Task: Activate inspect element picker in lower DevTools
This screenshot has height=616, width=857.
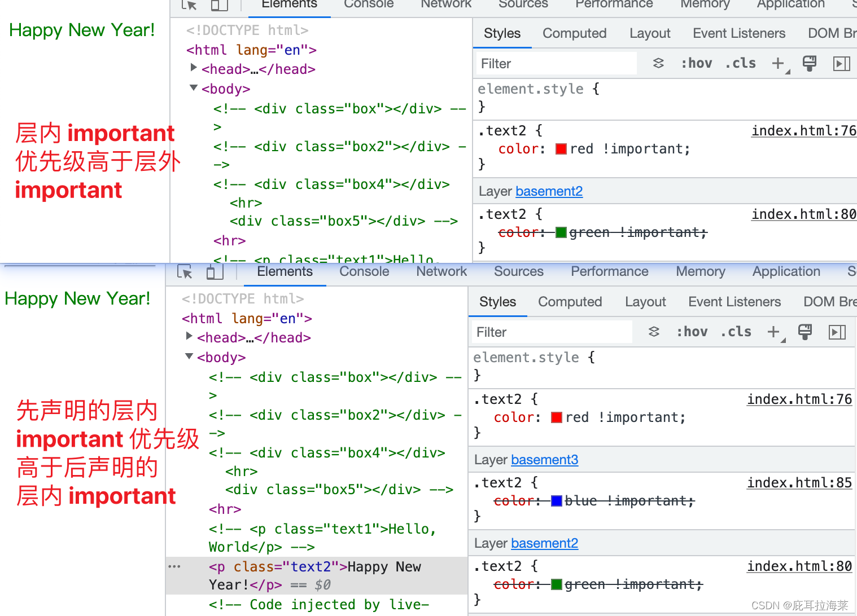Action: (x=185, y=272)
